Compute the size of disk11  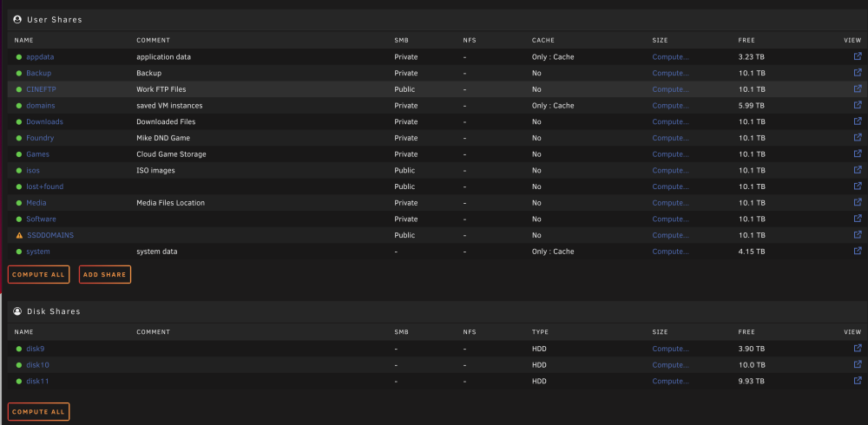click(x=670, y=382)
